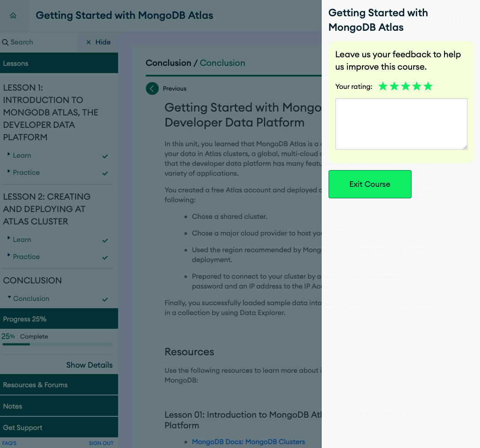The image size is (480, 448).
Task: Click the feedback text area
Action: [x=401, y=124]
